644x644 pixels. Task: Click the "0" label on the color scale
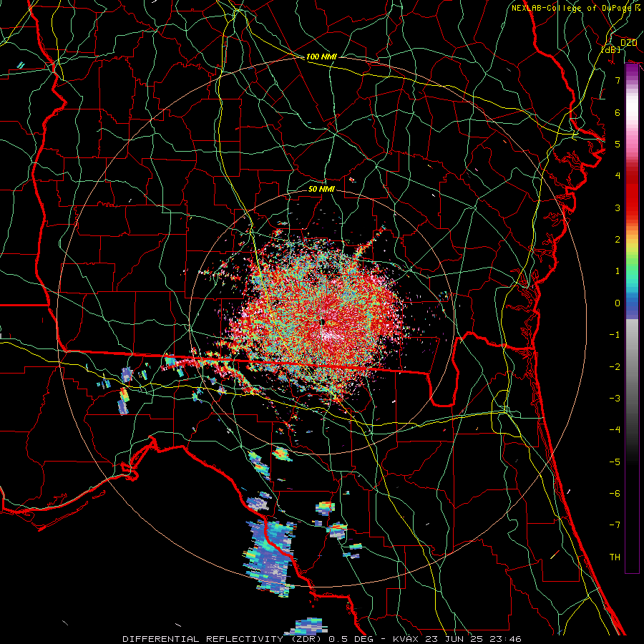coord(618,303)
